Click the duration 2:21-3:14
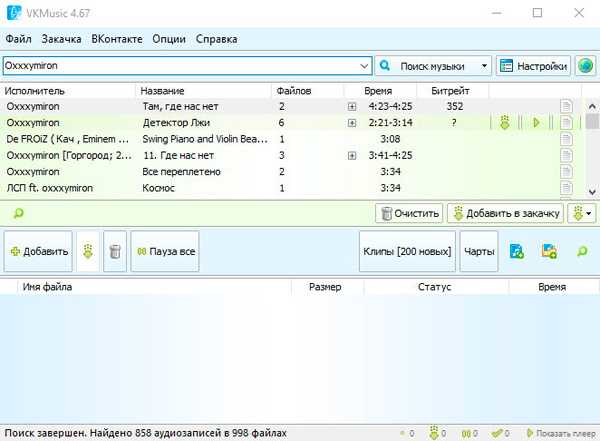 coord(390,123)
